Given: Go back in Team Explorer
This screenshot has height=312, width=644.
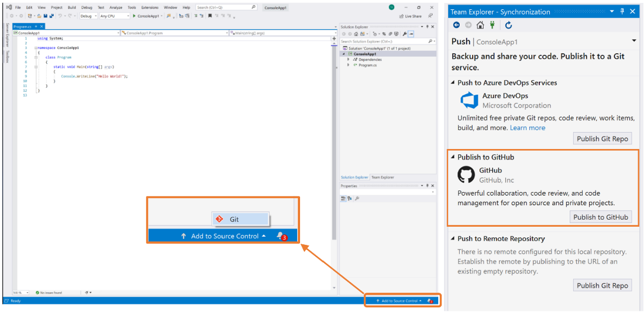Looking at the screenshot, I should pos(456,26).
